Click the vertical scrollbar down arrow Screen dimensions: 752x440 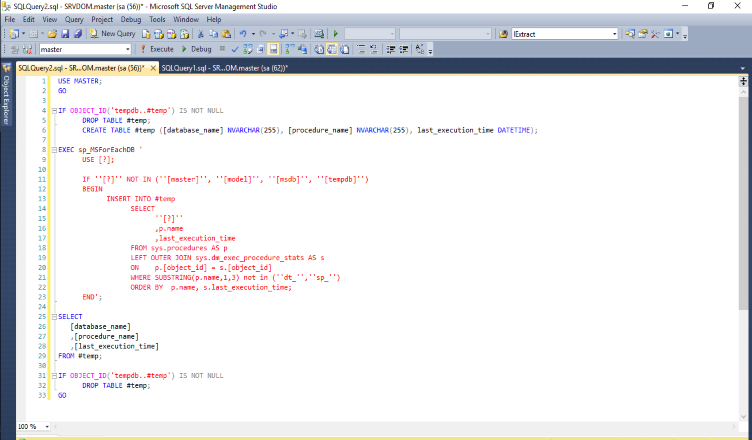pyautogui.click(x=743, y=416)
